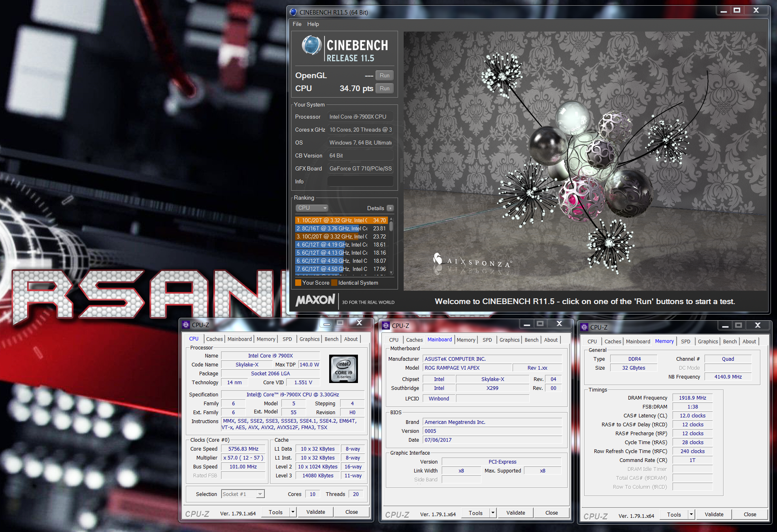
Task: Select ranking entry 2 8C/16T 23.81
Action: click(x=341, y=228)
